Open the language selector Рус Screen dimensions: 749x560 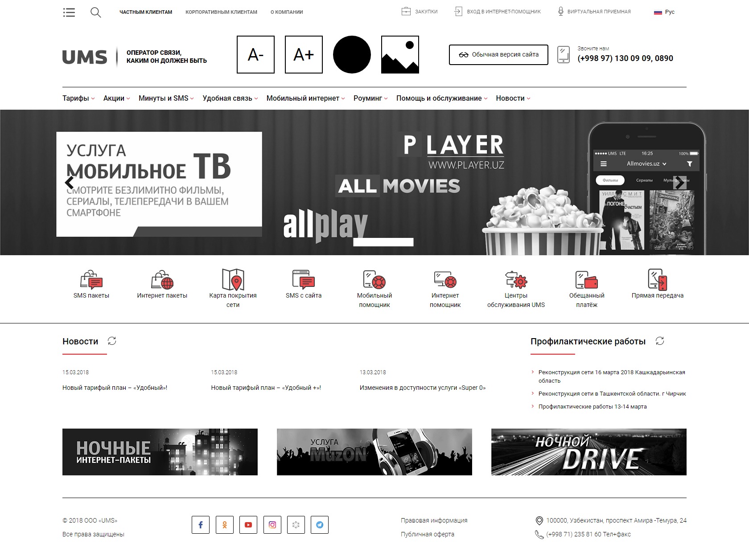click(664, 12)
